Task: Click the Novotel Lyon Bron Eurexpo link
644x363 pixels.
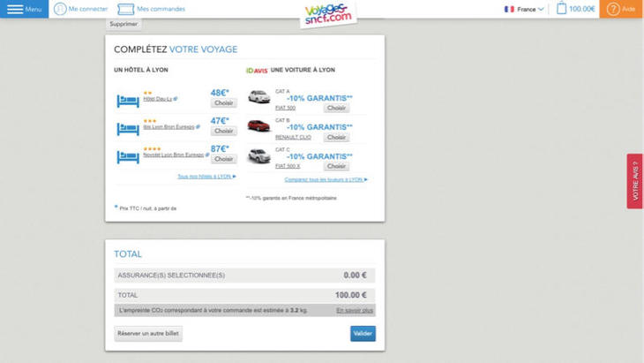Action: [x=172, y=155]
